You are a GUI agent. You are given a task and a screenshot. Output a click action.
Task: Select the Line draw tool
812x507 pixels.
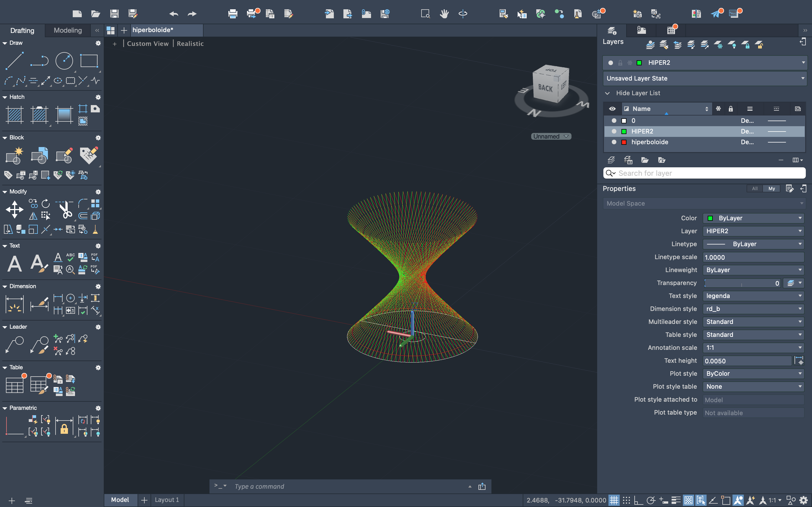click(14, 61)
